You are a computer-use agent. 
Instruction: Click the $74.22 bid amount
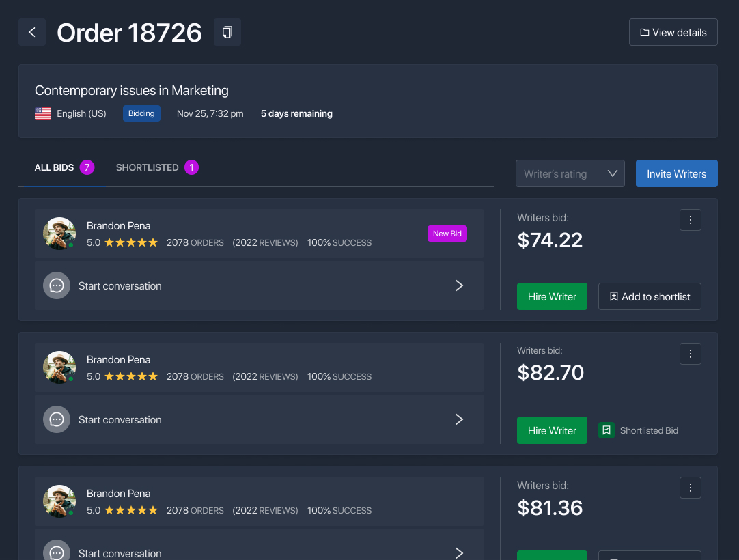(550, 240)
